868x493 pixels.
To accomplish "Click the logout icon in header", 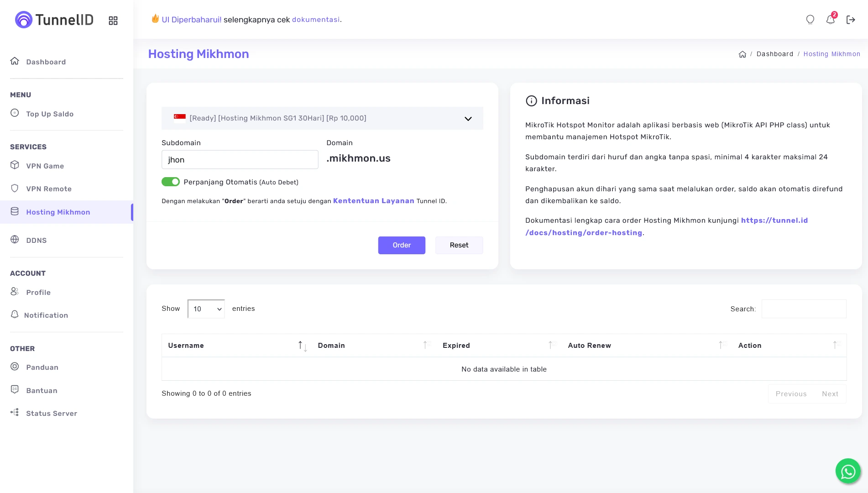I will coord(851,20).
